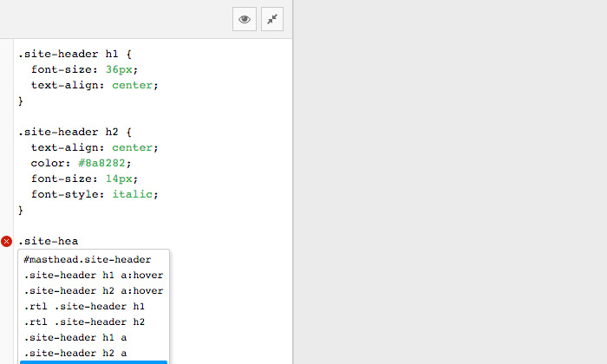The height and width of the screenshot is (364, 607).
Task: Toggle the preview eye button
Action: pyautogui.click(x=245, y=19)
